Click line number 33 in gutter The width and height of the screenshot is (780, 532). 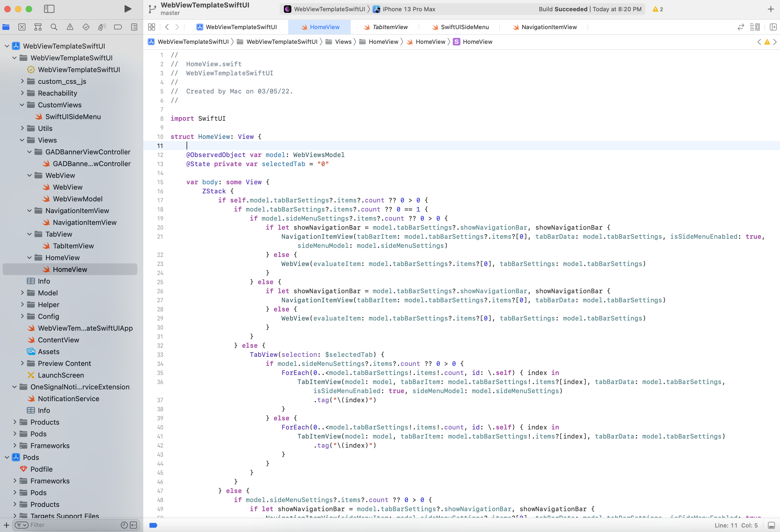coord(160,355)
